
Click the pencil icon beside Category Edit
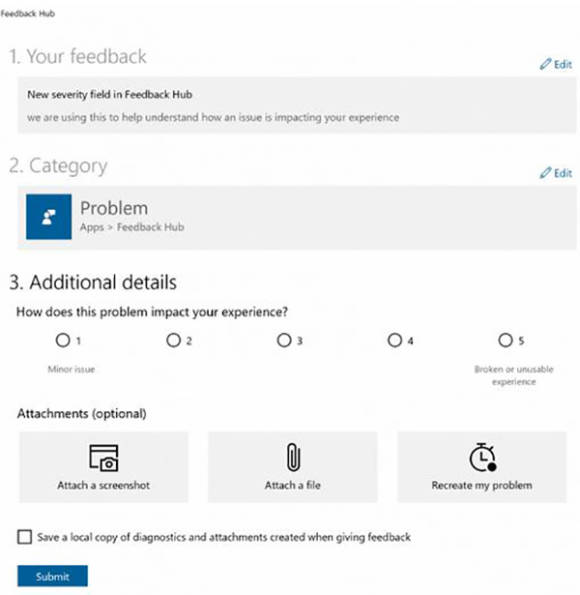point(545,173)
